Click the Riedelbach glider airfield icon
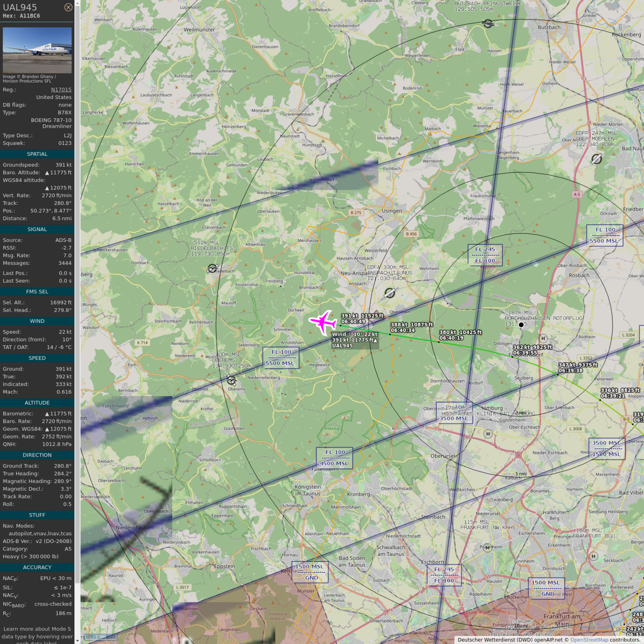This screenshot has width=644, height=644. [213, 268]
